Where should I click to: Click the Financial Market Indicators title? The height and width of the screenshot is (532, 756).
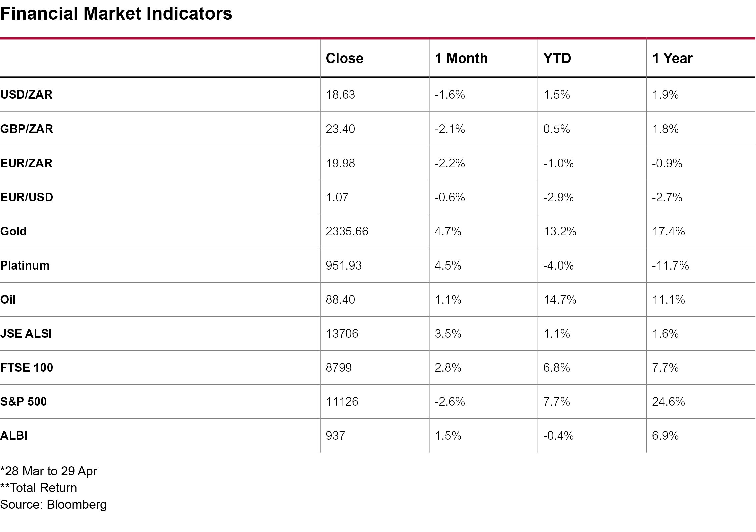[x=116, y=14]
